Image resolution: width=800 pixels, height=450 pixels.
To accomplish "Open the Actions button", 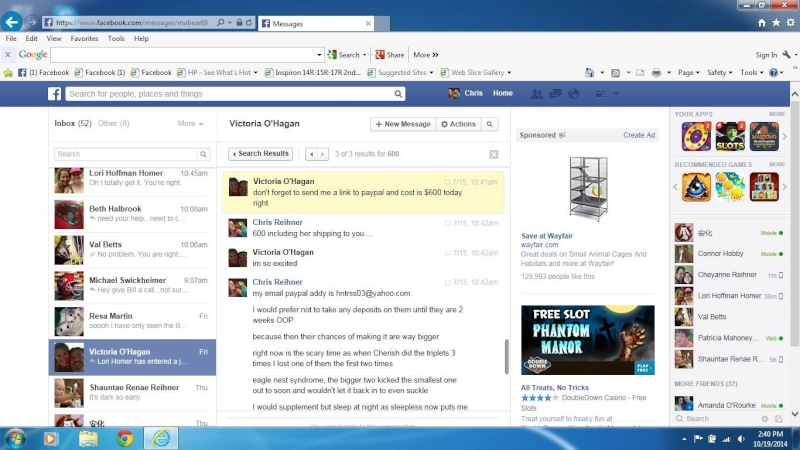I will pyautogui.click(x=458, y=124).
